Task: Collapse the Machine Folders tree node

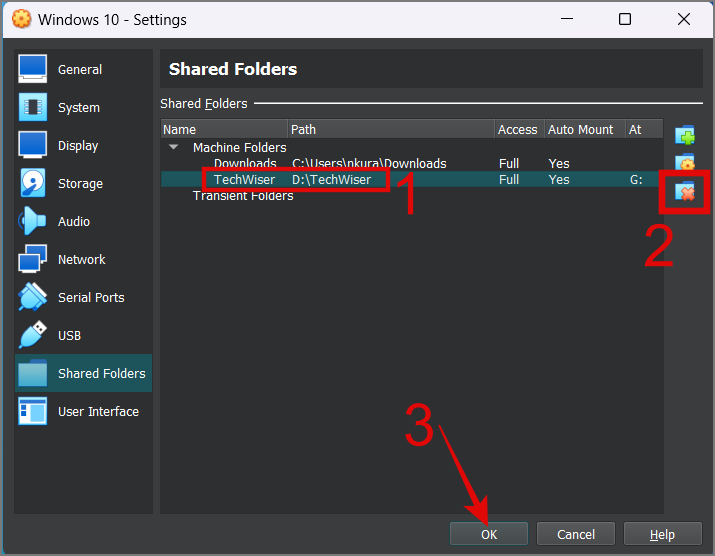Action: [173, 147]
